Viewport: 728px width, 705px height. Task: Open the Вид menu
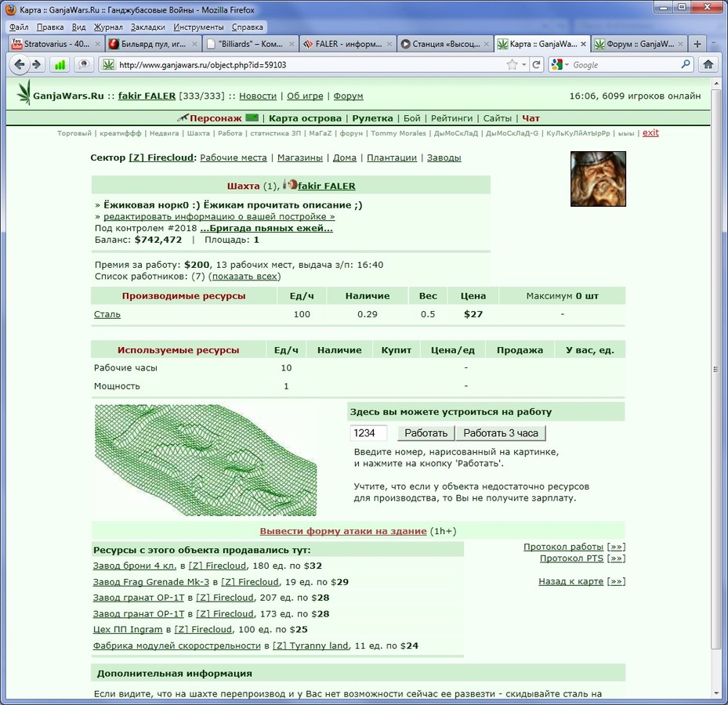[78, 27]
